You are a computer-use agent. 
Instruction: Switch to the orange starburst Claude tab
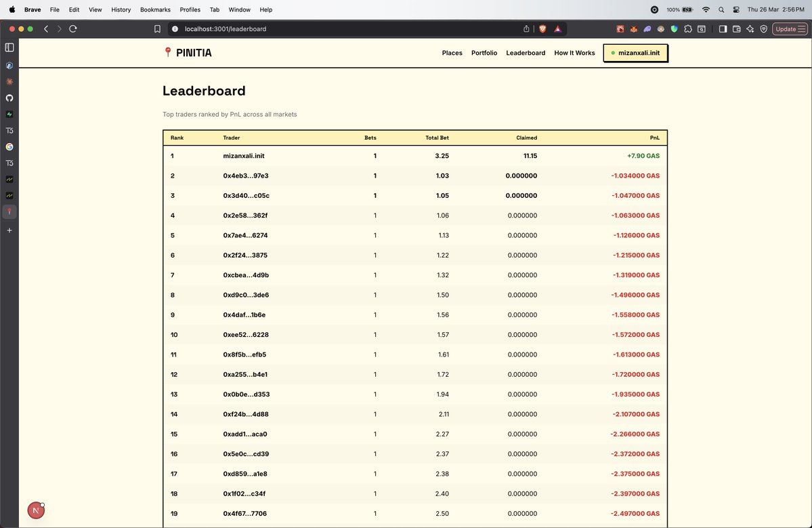click(9, 82)
